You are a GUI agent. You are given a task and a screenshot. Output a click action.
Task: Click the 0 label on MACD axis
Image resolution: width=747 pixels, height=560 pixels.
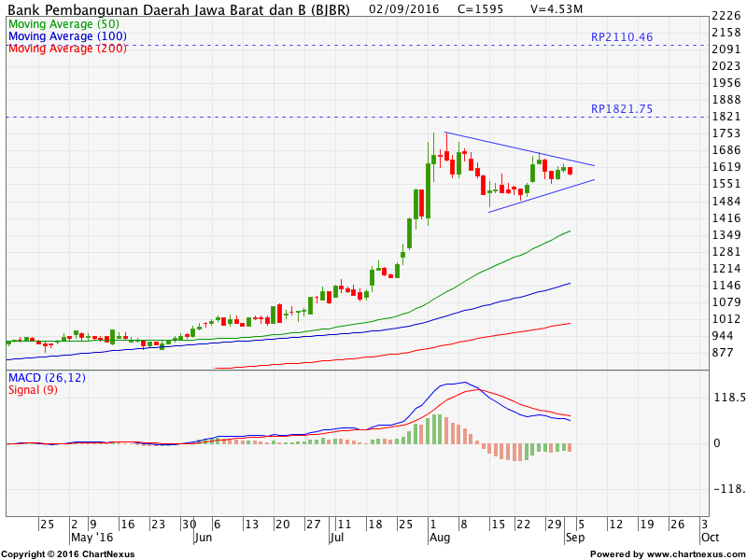pyautogui.click(x=716, y=443)
